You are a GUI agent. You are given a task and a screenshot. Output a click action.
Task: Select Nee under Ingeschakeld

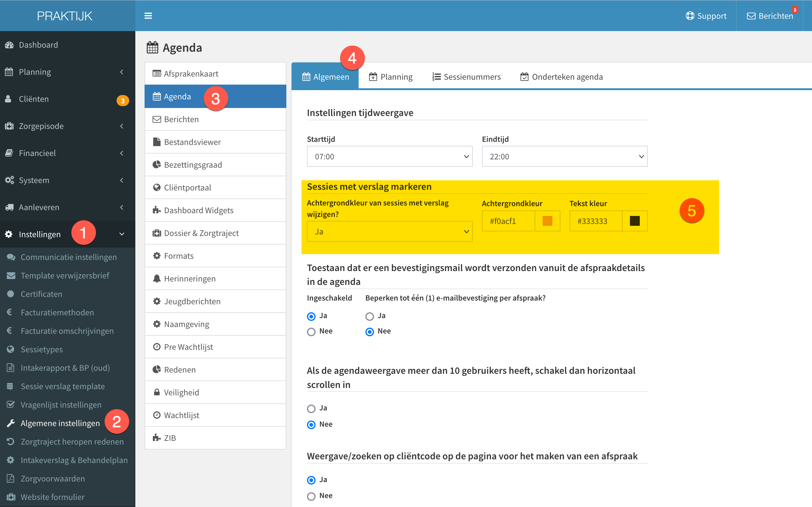coord(311,332)
